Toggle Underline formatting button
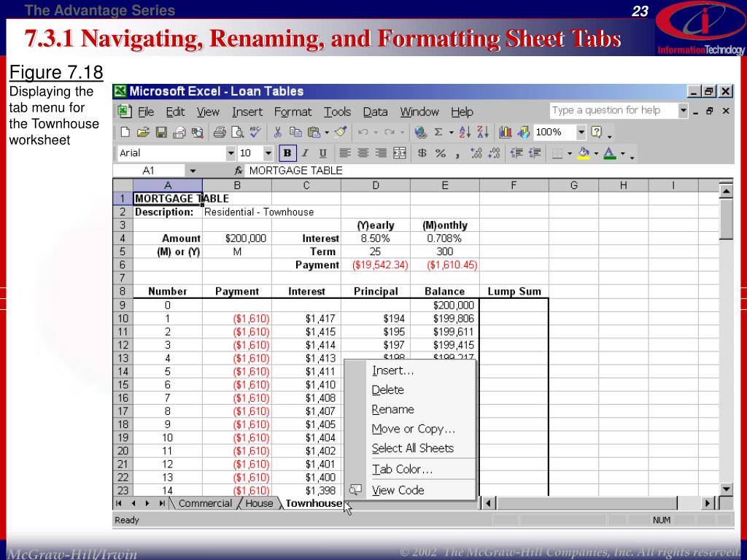This screenshot has height=560, width=747. point(322,153)
